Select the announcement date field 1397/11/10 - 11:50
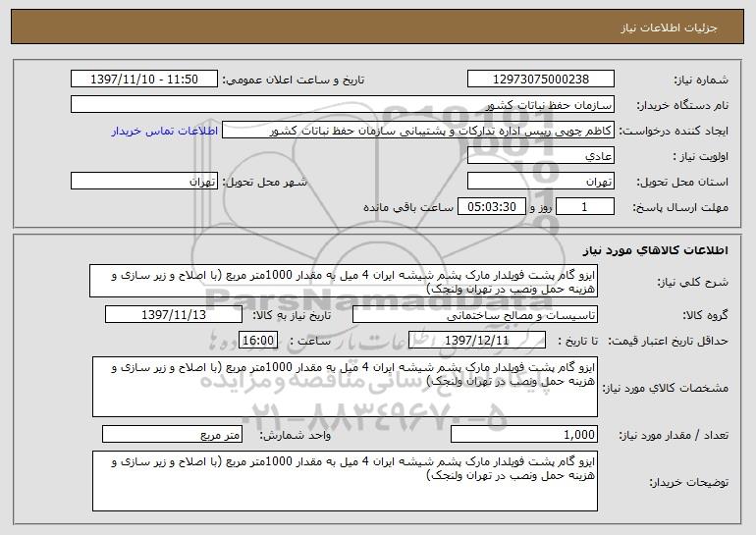Image resolution: width=756 pixels, height=535 pixels. [x=144, y=80]
